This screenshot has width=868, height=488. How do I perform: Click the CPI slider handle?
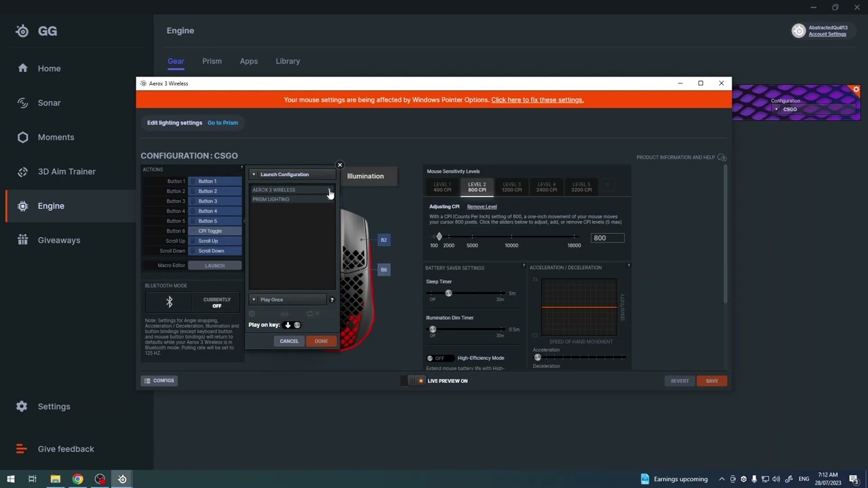click(439, 237)
